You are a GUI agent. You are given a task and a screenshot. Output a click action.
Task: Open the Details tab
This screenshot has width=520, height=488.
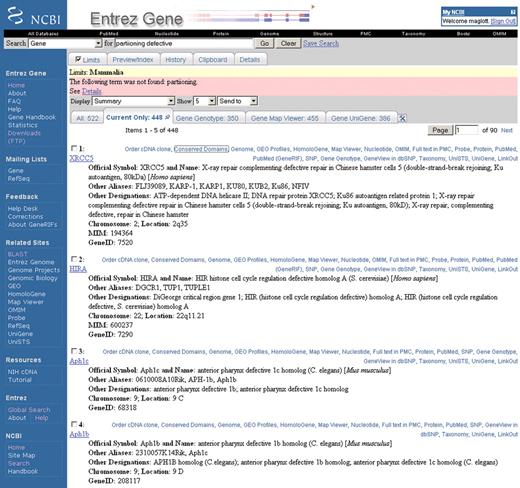point(250,60)
